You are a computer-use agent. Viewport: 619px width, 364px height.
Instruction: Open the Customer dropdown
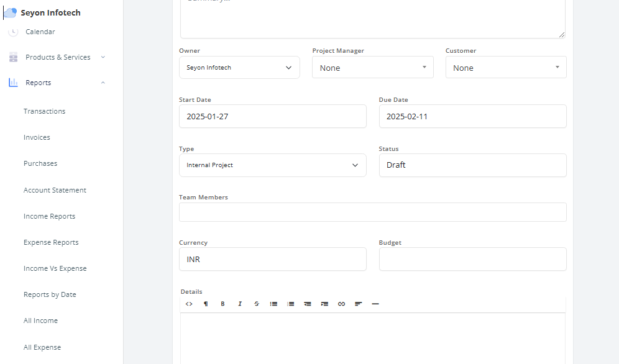pos(505,68)
